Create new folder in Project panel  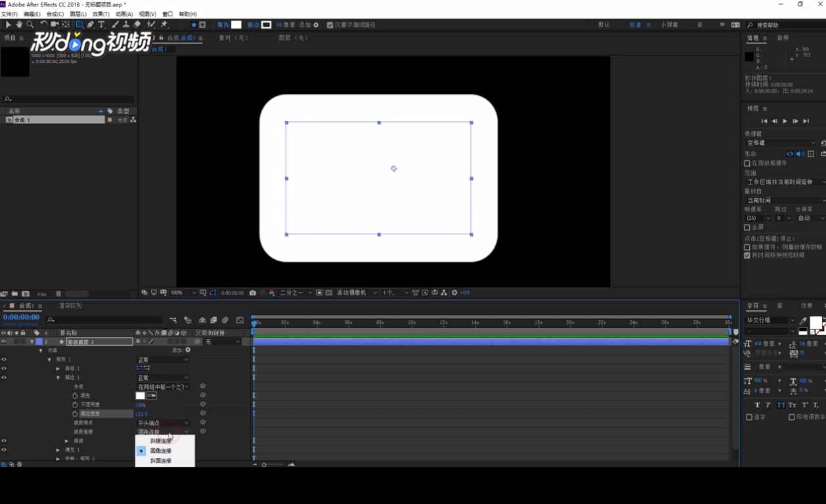[14, 293]
